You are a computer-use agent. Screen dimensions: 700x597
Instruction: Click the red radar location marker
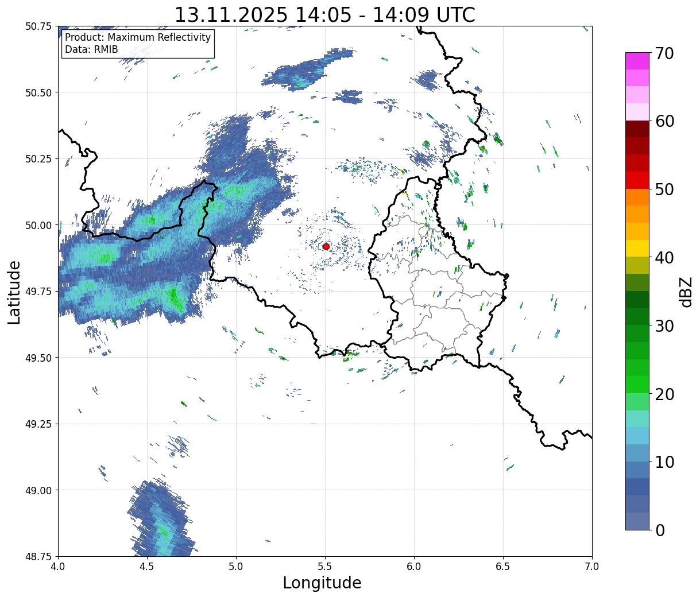(326, 246)
